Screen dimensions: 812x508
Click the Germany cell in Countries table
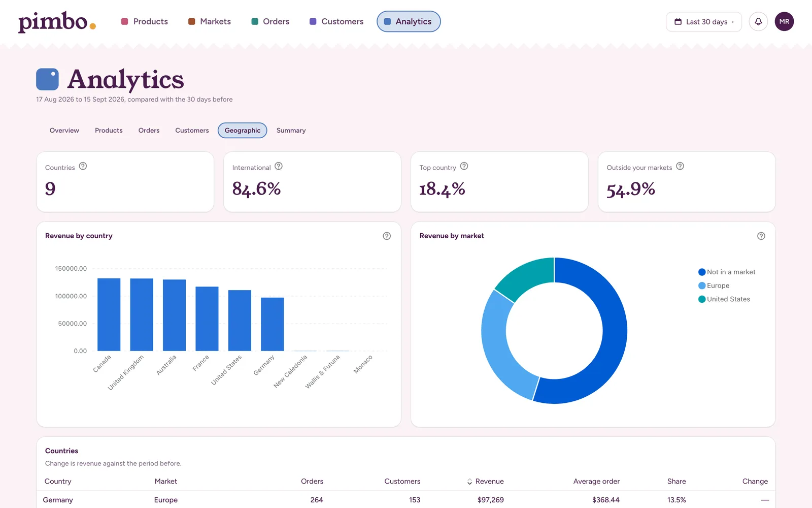pyautogui.click(x=58, y=500)
